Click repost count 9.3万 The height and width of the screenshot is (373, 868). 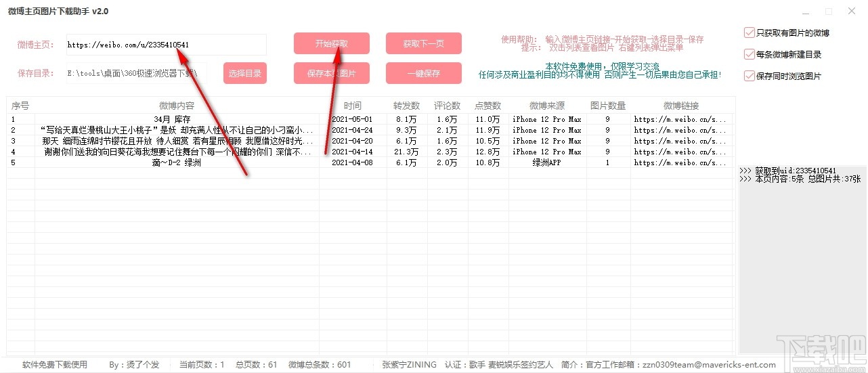pyautogui.click(x=407, y=130)
